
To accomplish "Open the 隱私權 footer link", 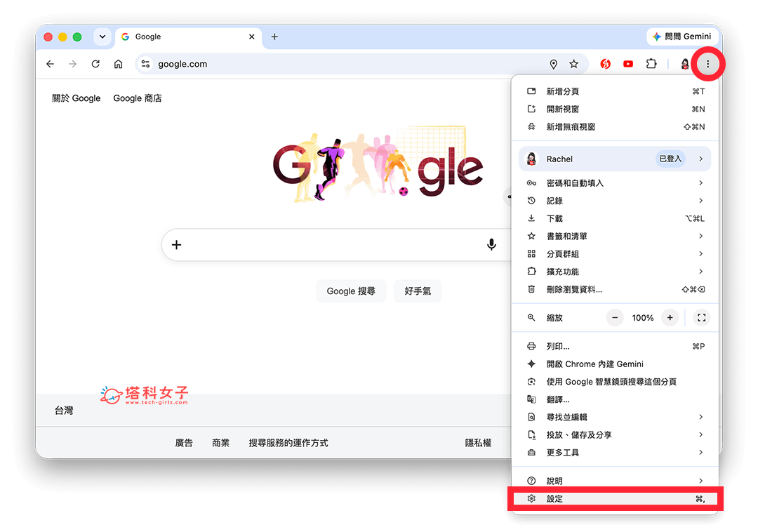I will coord(478,443).
